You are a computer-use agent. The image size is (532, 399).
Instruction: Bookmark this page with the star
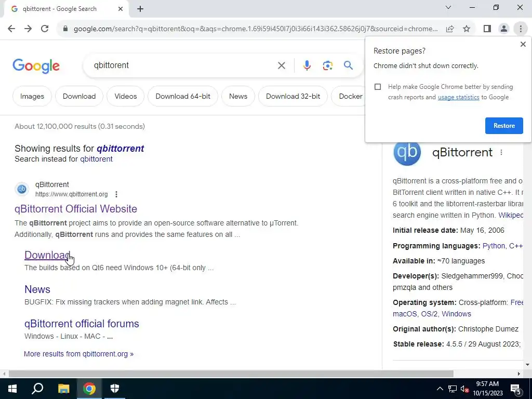(x=467, y=29)
